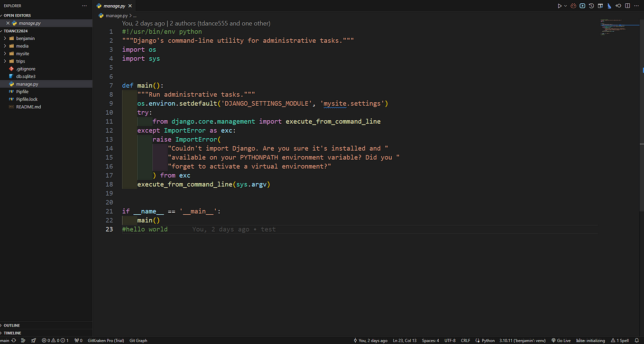644x344 pixels.
Task: Change end of line sequence CRLF
Action: [465, 340]
